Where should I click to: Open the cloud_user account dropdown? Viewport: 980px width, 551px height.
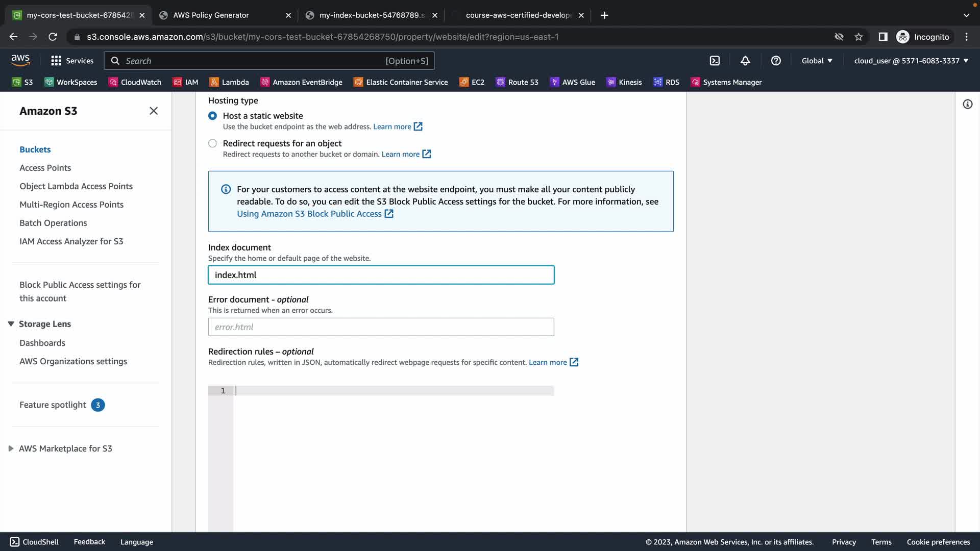point(911,61)
